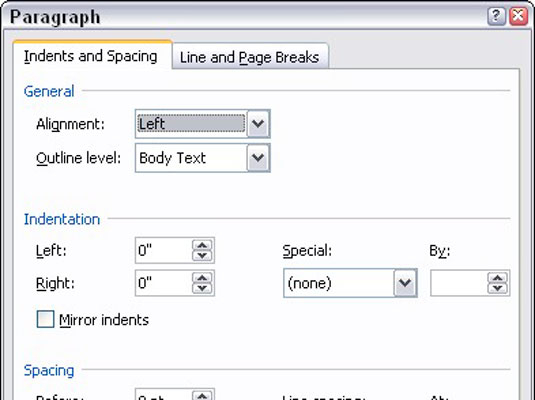Viewport: 535px width, 400px height.
Task: Decrease the By value spinner
Action: [x=497, y=288]
